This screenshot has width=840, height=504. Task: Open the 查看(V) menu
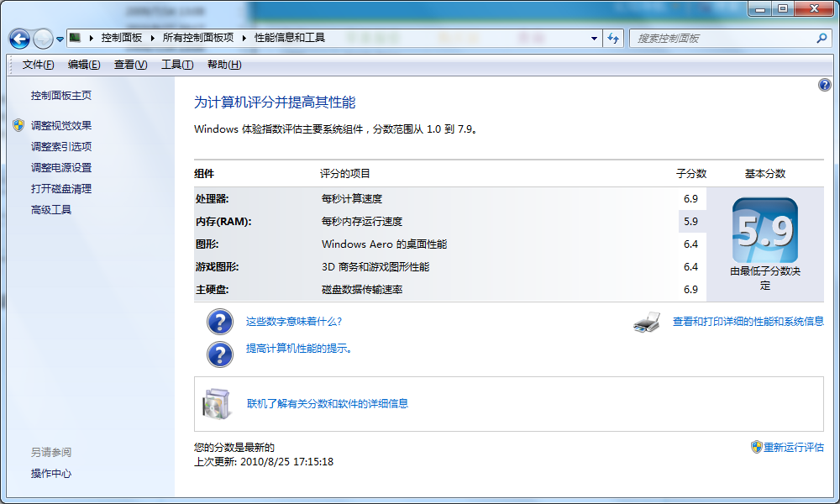point(131,65)
